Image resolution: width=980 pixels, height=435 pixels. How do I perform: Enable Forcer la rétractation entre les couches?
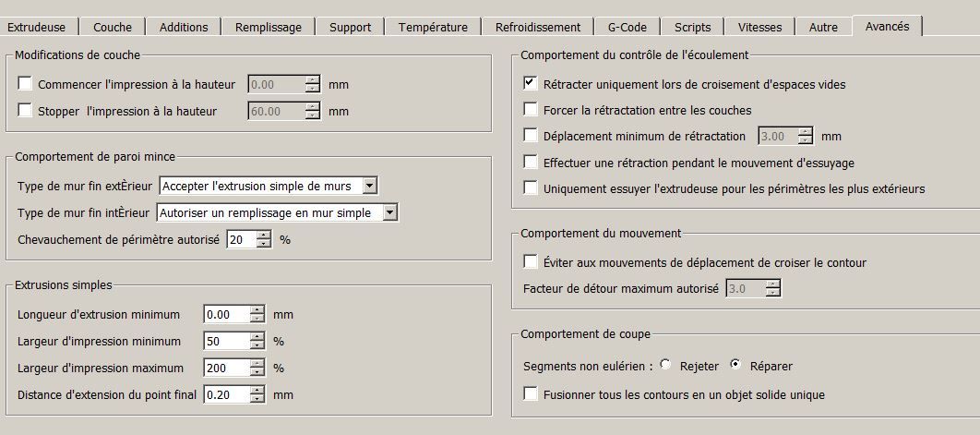530,110
